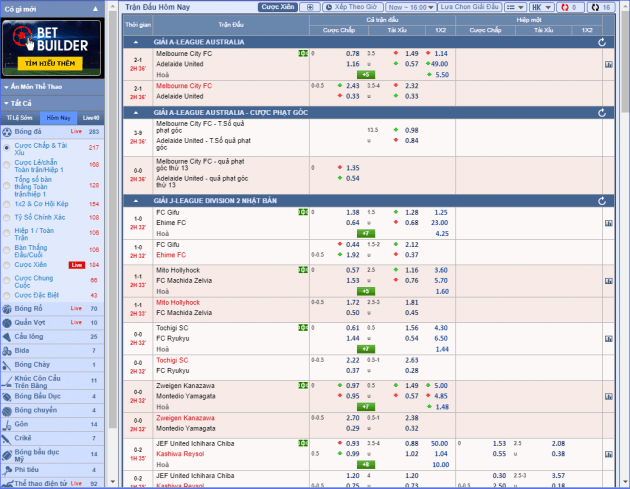Refresh the A-League Australia section
Viewport: 630px width, 489px height.
(x=601, y=42)
